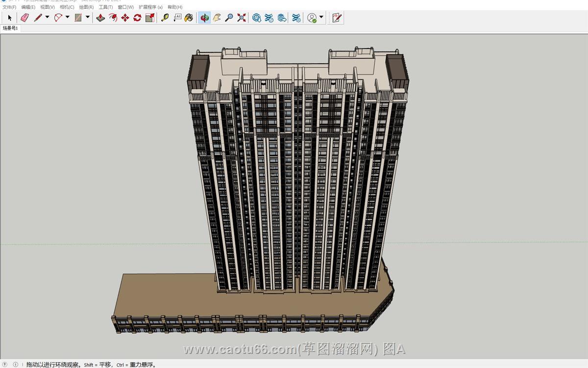The image size is (588, 368).
Task: Switch to the 场景号1 scene tab
Action: click(10, 28)
